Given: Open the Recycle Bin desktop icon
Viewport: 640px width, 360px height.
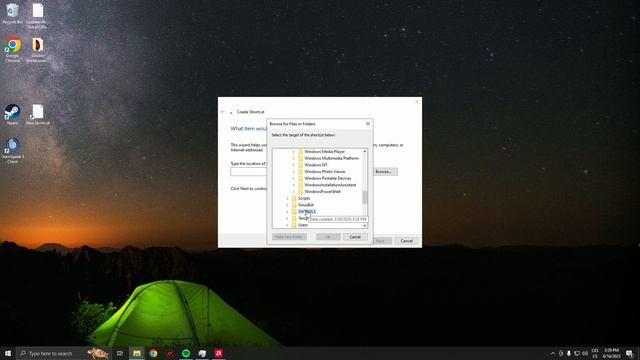Looking at the screenshot, I should pyautogui.click(x=12, y=13).
